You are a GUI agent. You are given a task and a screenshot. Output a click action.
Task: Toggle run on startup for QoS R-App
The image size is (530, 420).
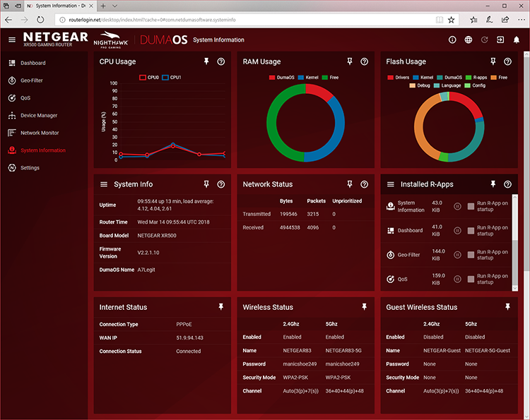(x=471, y=280)
